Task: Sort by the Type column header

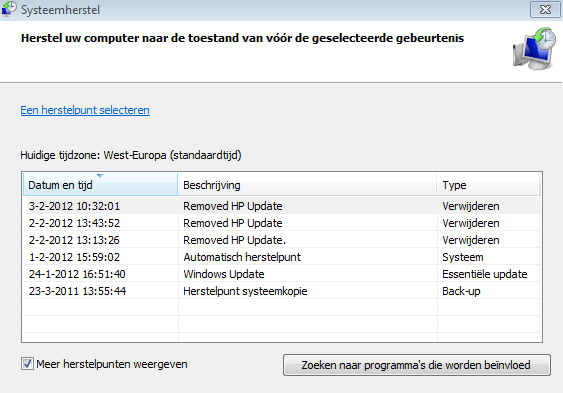Action: (x=489, y=185)
